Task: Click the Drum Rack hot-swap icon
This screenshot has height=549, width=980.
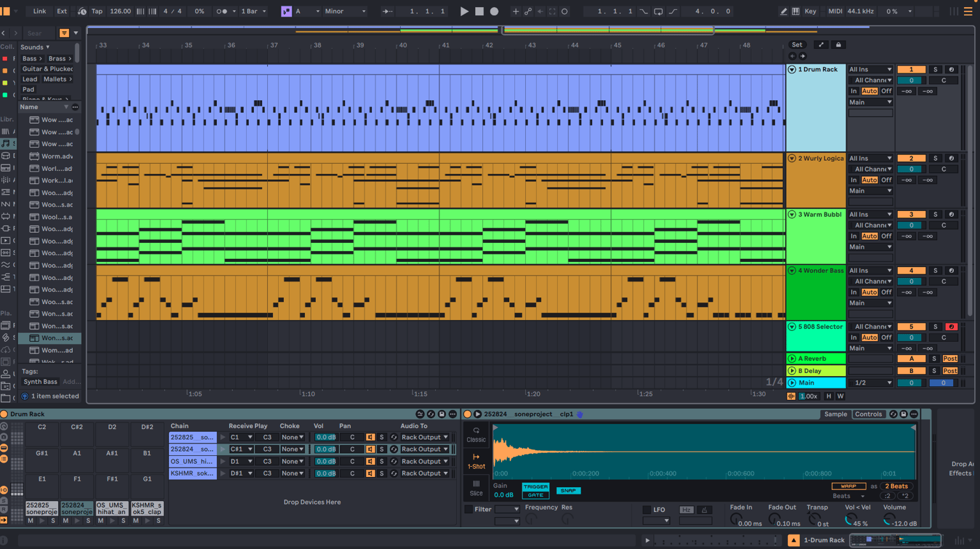Action: (431, 414)
